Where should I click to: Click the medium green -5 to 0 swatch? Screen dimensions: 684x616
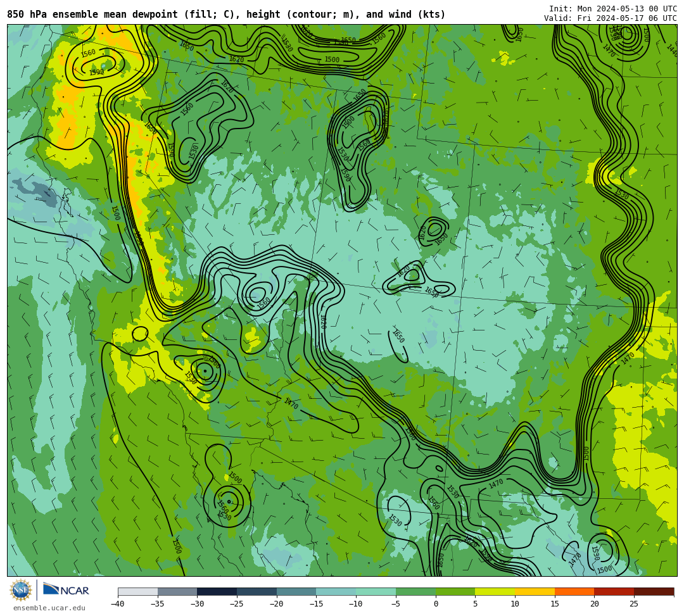pyautogui.click(x=415, y=591)
